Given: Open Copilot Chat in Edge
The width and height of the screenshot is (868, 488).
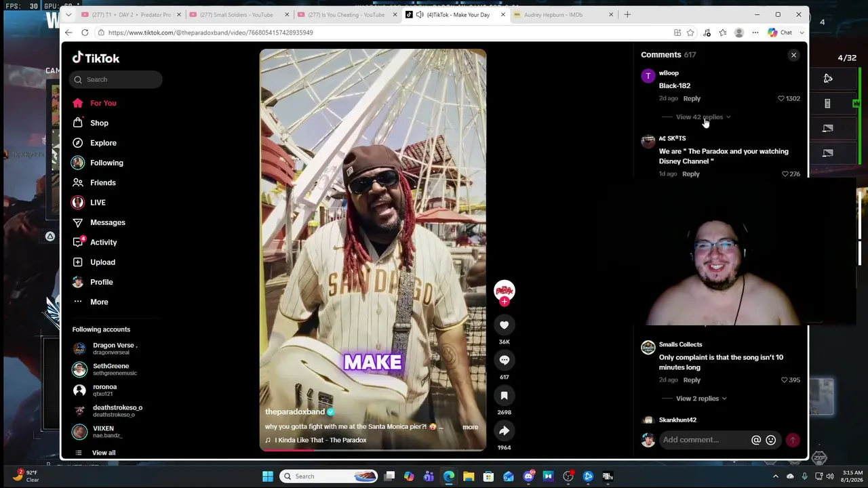Looking at the screenshot, I should 781,33.
